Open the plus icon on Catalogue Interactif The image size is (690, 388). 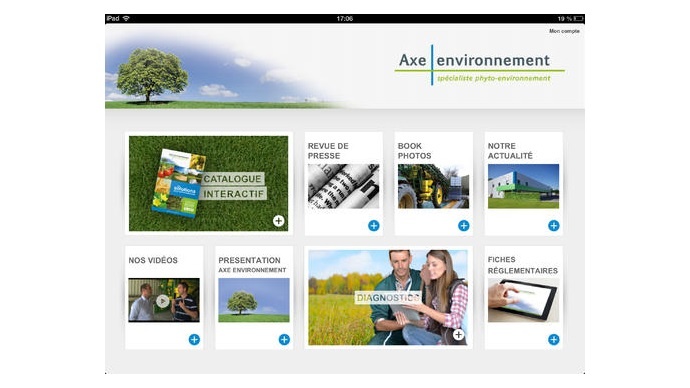(279, 221)
